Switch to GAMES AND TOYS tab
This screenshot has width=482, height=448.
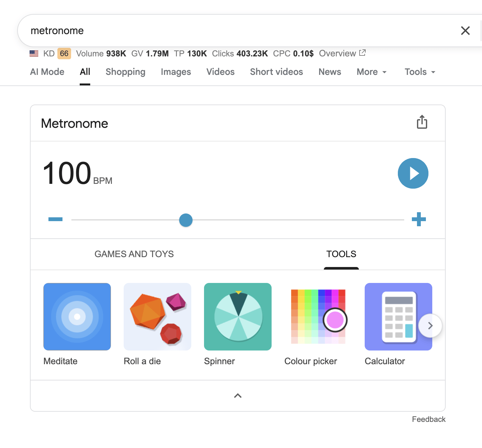134,254
